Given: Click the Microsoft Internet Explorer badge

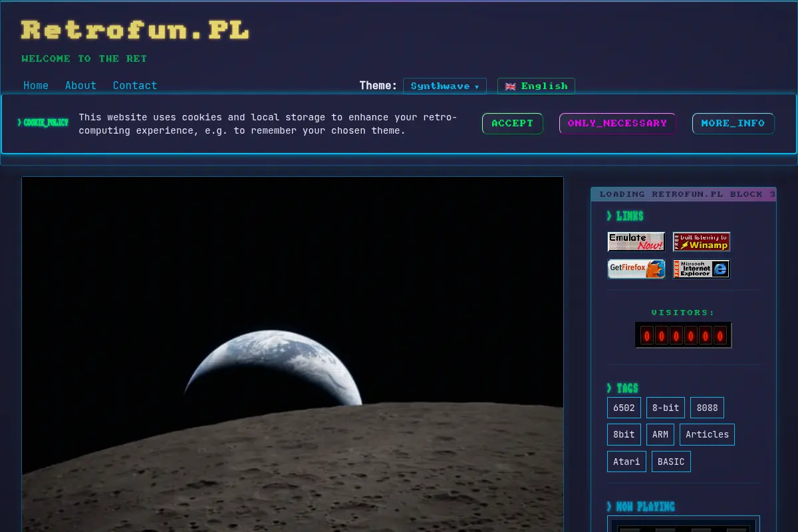Looking at the screenshot, I should 702,269.
